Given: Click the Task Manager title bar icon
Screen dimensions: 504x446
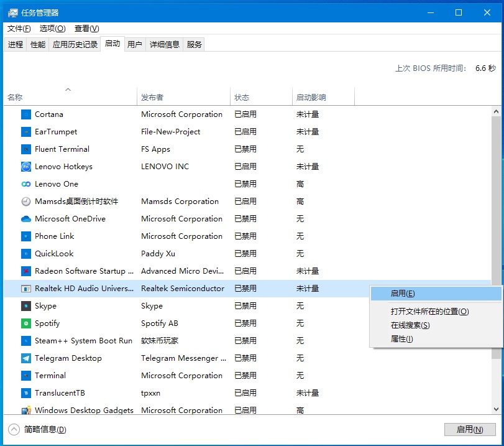Looking at the screenshot, I should [13, 13].
